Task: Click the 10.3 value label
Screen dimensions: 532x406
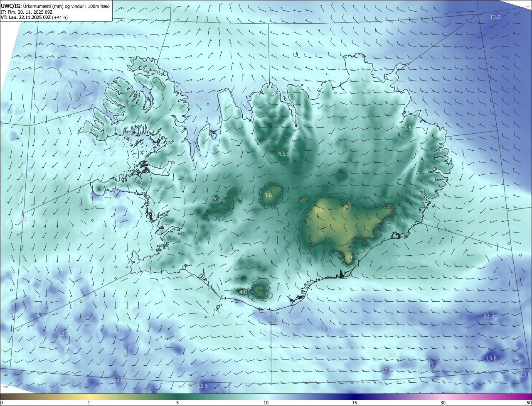Action: point(26,219)
